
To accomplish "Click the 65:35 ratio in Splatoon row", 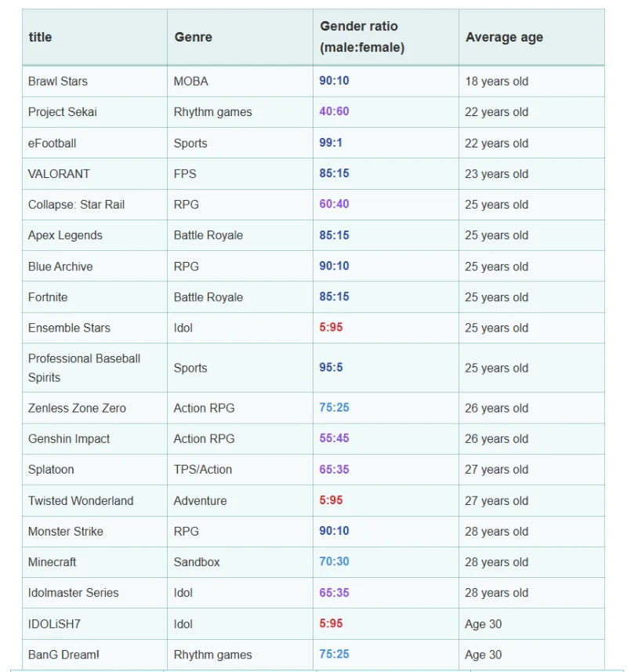I will [334, 470].
